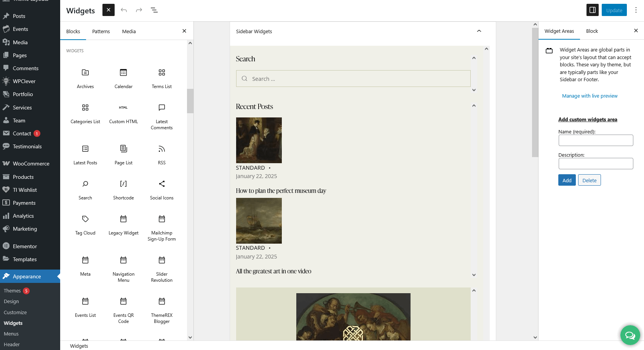The image size is (644, 350).
Task: Open post How to plan the perfect museum day
Action: point(281,191)
